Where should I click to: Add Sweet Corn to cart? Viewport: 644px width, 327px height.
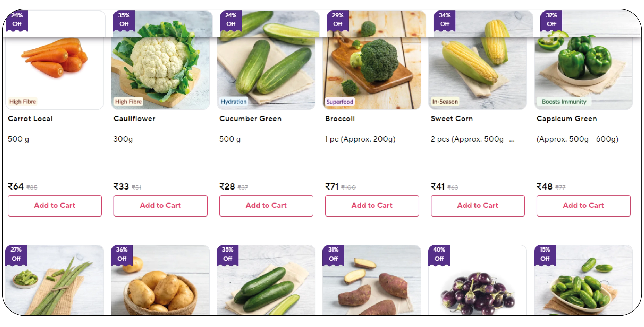point(478,206)
